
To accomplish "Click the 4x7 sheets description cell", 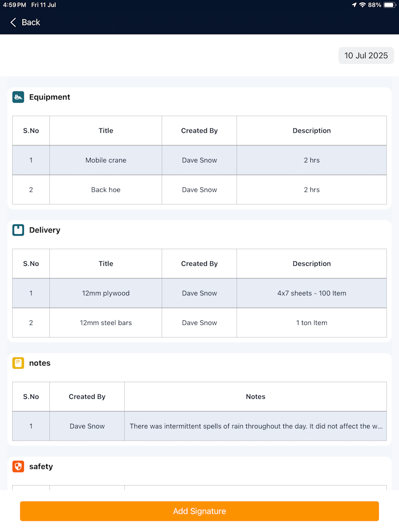I will pos(311,293).
